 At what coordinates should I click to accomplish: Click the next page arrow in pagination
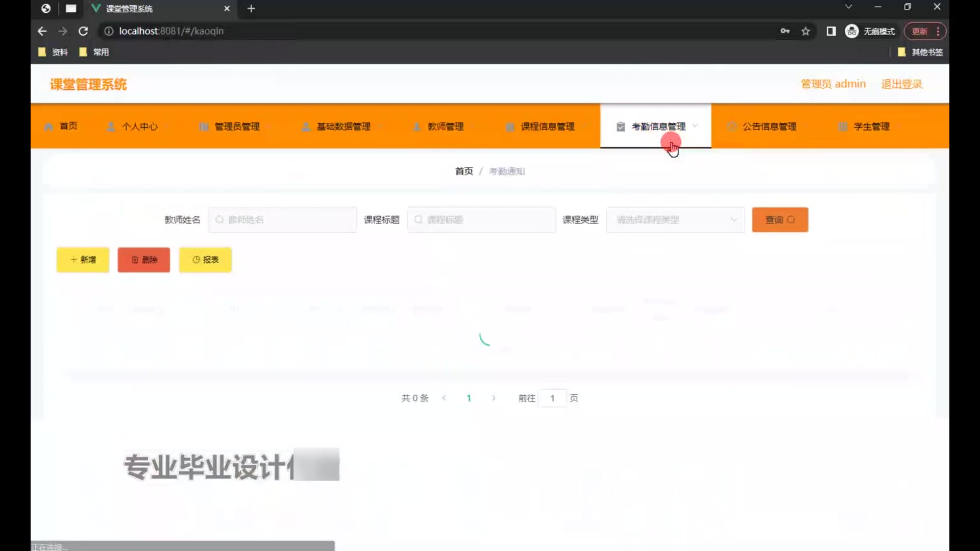[494, 398]
